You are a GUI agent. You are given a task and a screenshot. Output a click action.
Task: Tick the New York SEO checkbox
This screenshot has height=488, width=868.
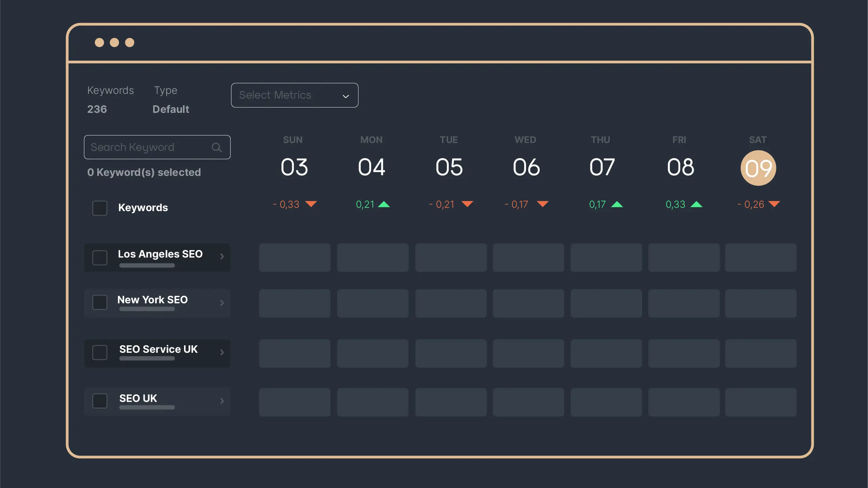tap(100, 302)
